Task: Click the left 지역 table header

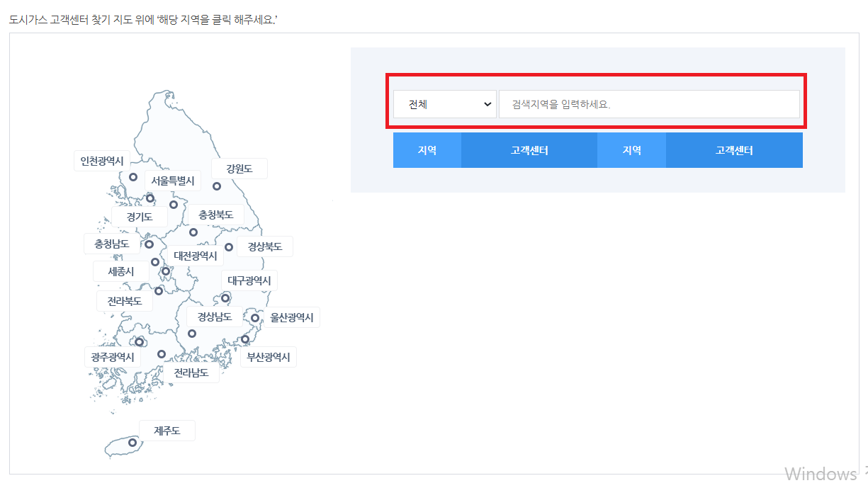Action: [427, 149]
